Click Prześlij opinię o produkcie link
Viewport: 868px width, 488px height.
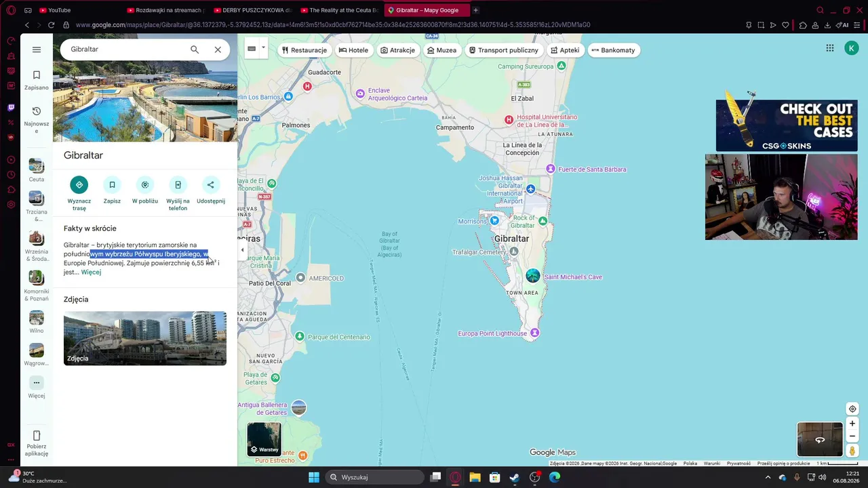click(x=784, y=464)
